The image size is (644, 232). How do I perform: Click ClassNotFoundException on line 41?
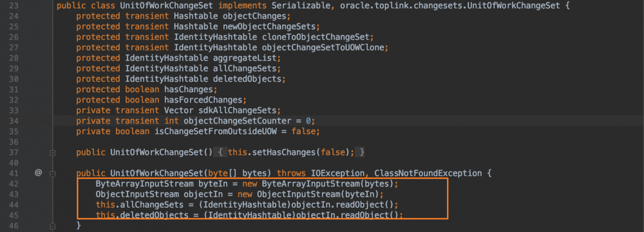tap(428, 173)
